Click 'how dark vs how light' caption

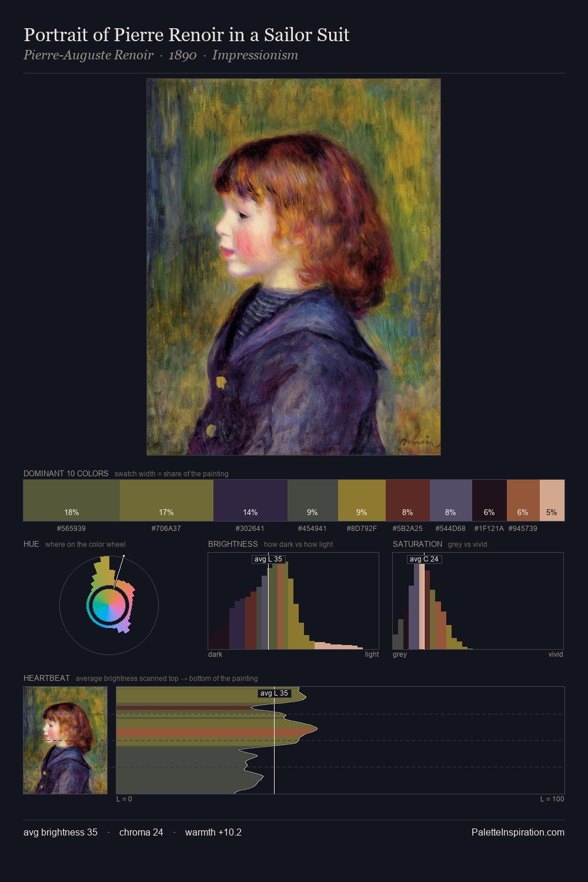tap(298, 544)
